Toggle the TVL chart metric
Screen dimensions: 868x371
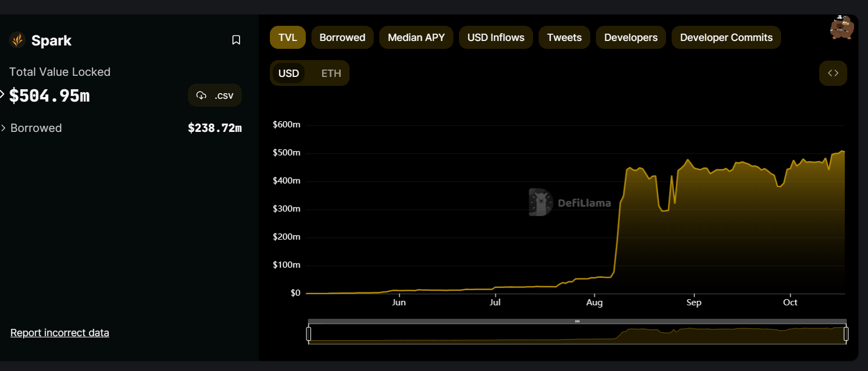(x=287, y=38)
